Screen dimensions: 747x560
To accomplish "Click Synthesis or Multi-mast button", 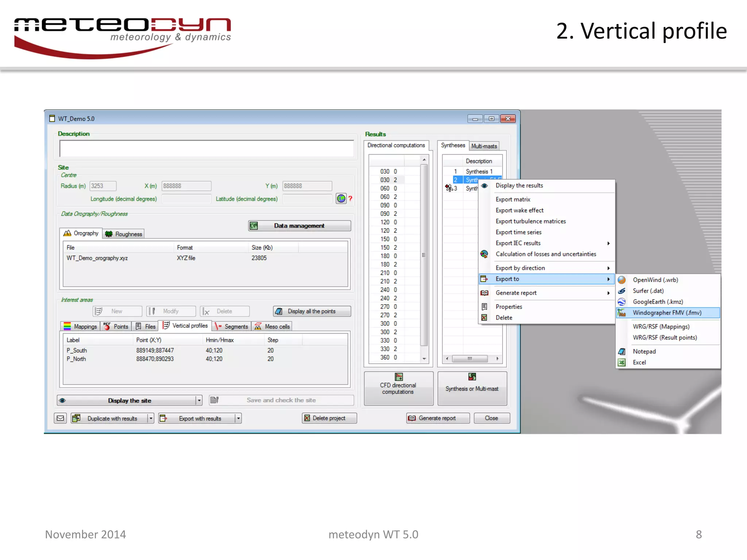I will click(472, 388).
